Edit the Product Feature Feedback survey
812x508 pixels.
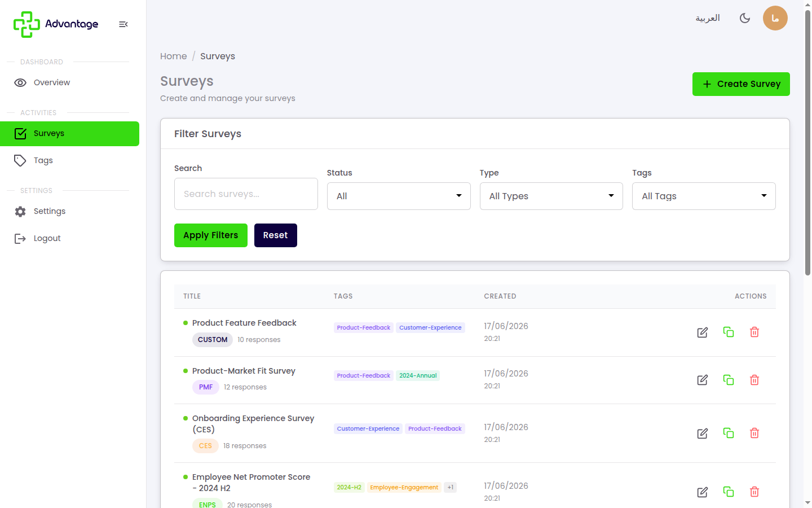[x=703, y=332]
